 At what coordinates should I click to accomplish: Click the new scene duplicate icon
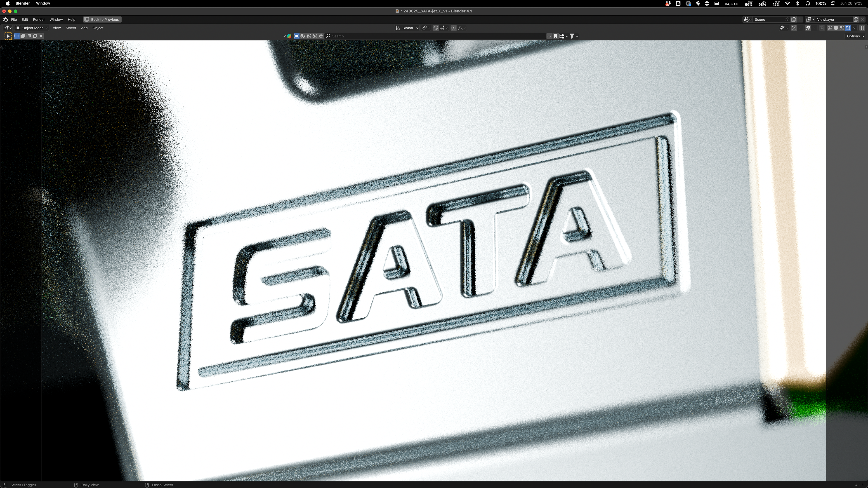click(794, 19)
